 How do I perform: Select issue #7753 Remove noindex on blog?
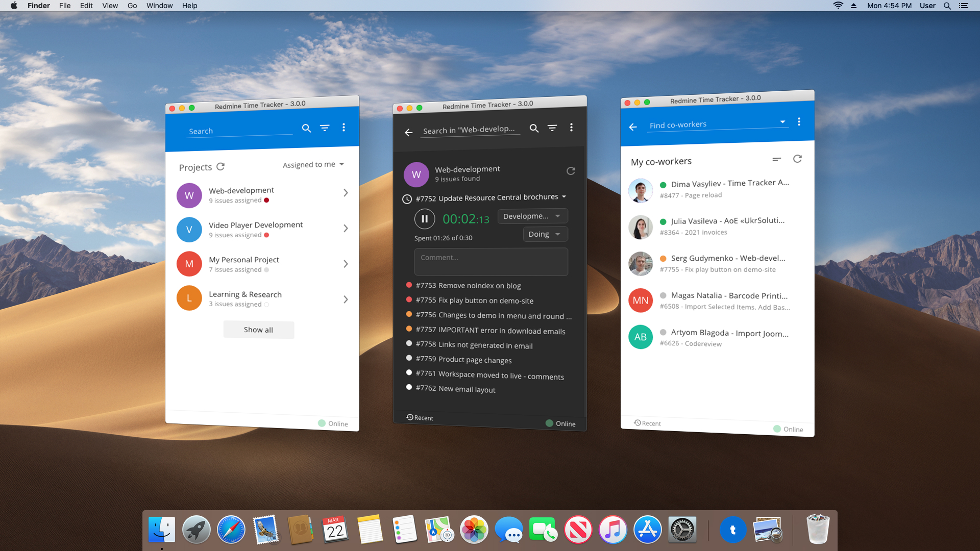point(463,285)
